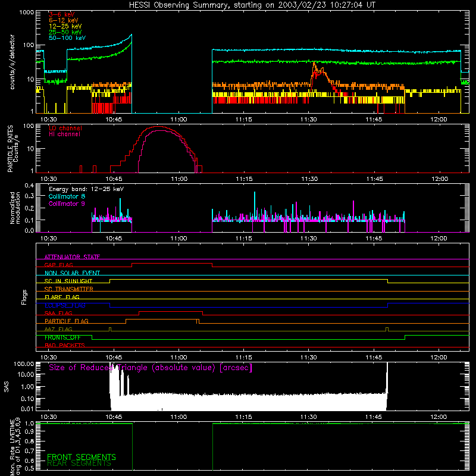Viewport: 476px width, 476px height.
Task: Click the '100.00' SAS tick label
Action: (x=24, y=364)
